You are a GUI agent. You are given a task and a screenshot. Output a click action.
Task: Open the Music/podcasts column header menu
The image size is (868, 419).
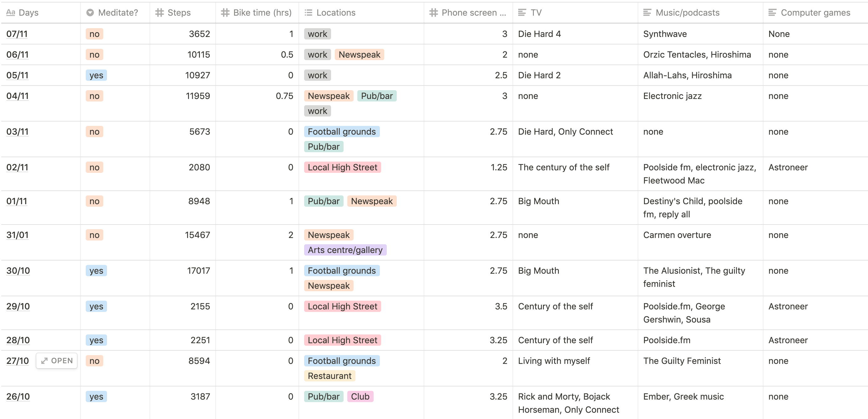700,13
